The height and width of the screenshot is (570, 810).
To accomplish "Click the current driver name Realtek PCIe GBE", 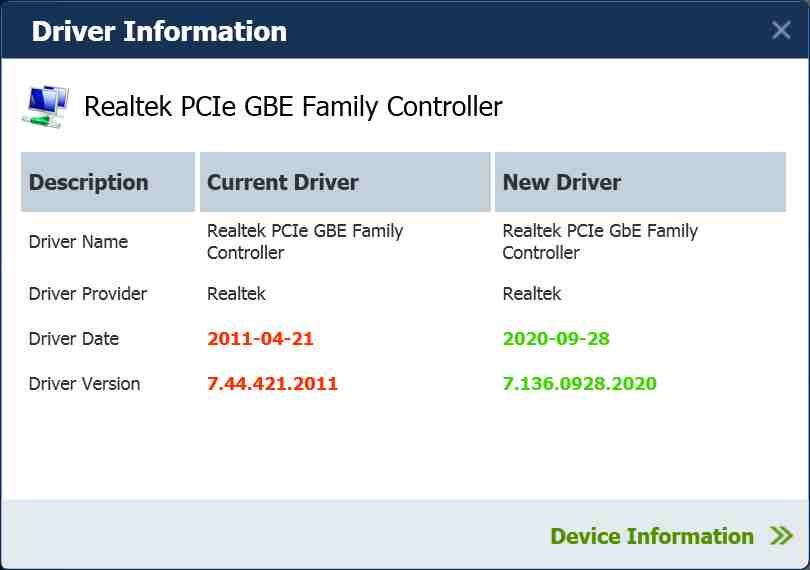I will (x=305, y=241).
